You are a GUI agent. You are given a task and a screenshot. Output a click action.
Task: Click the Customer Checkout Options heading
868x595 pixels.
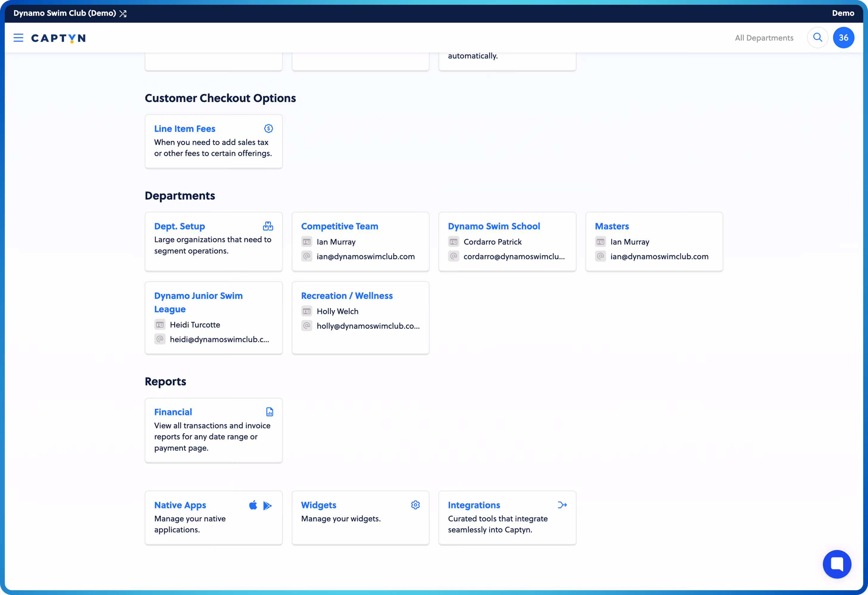coord(220,98)
